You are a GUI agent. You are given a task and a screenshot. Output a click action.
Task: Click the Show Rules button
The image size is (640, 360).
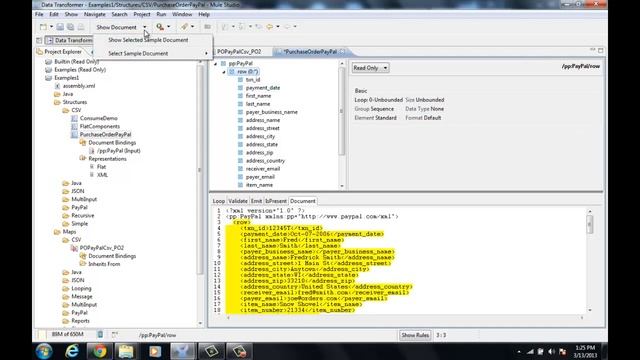coord(415,335)
